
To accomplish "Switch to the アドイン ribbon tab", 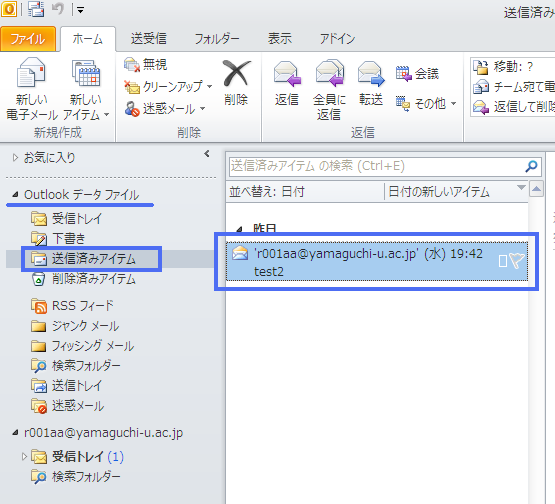I will click(x=337, y=39).
